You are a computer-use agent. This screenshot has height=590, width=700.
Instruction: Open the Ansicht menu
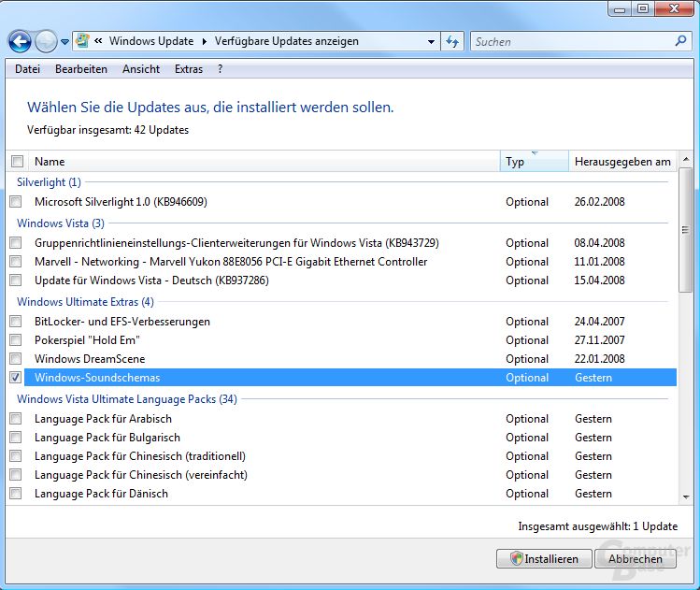point(141,69)
